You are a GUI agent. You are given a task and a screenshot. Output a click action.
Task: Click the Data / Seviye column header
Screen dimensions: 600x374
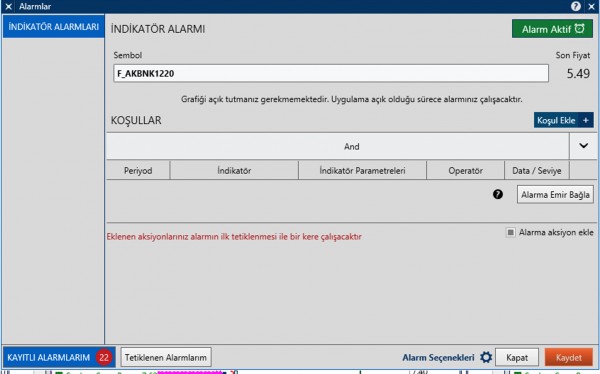(x=537, y=170)
